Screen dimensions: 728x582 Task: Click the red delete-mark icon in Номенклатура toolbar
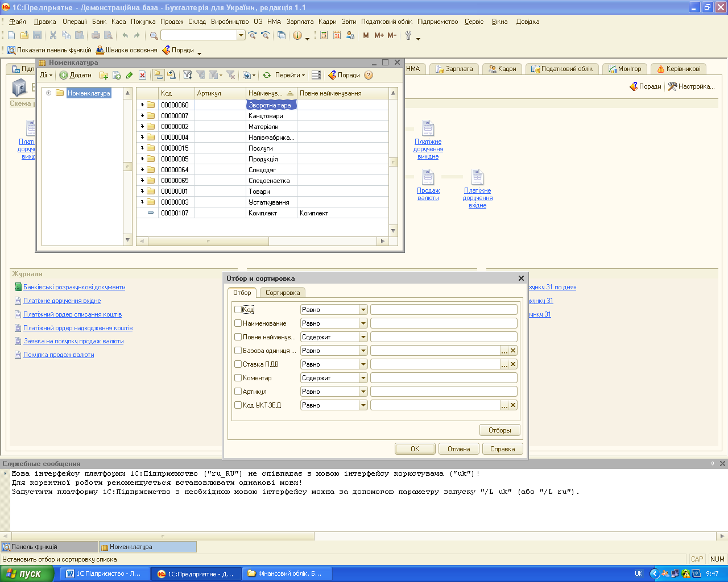click(x=143, y=75)
